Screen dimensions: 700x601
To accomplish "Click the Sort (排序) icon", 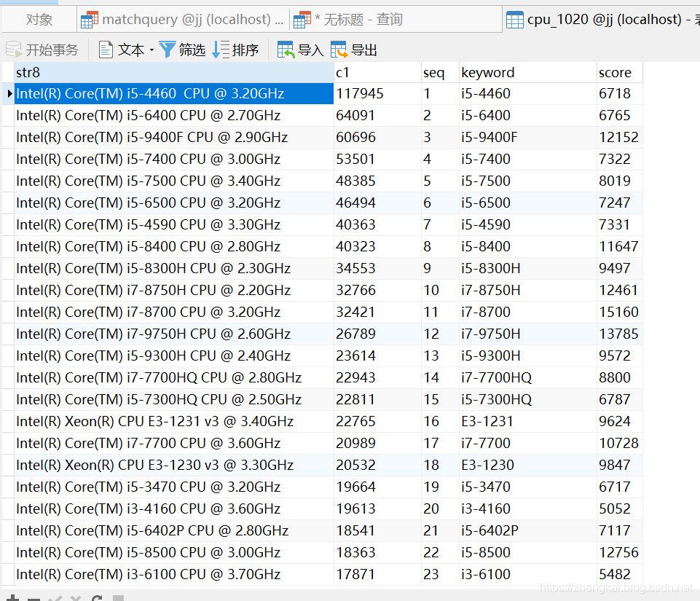I will 221,50.
